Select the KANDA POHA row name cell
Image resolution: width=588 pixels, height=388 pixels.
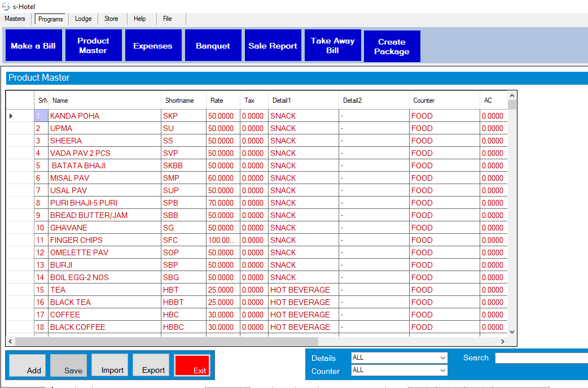pyautogui.click(x=74, y=116)
